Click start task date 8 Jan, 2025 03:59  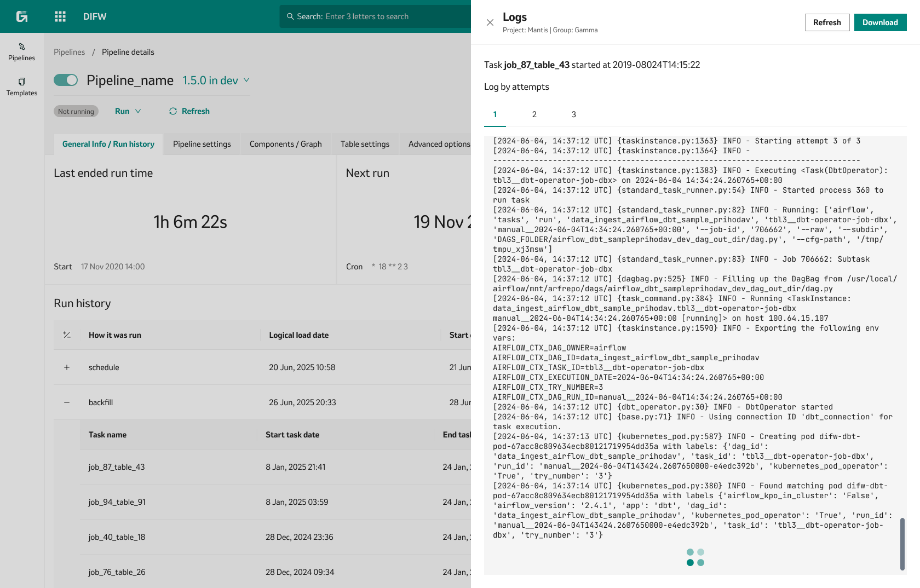coord(297,502)
